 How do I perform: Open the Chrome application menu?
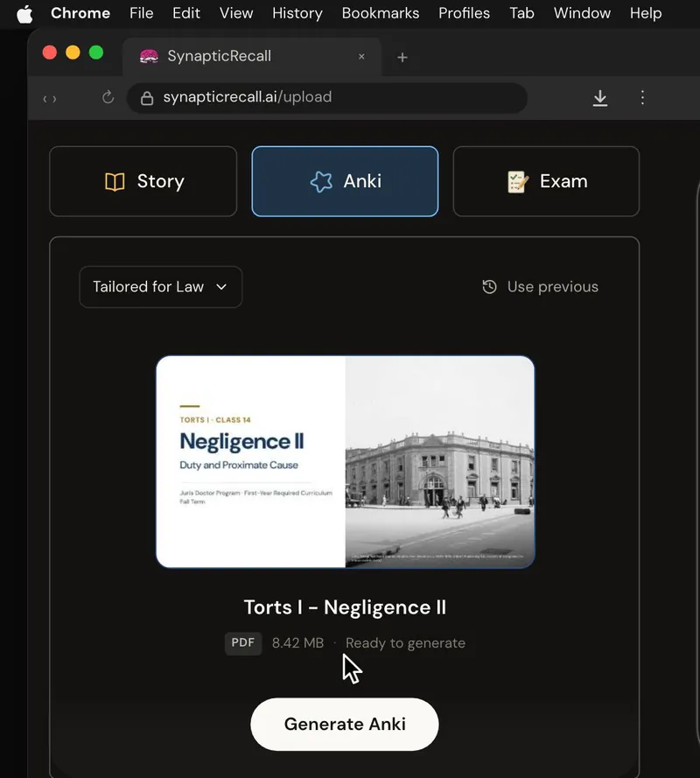[80, 13]
